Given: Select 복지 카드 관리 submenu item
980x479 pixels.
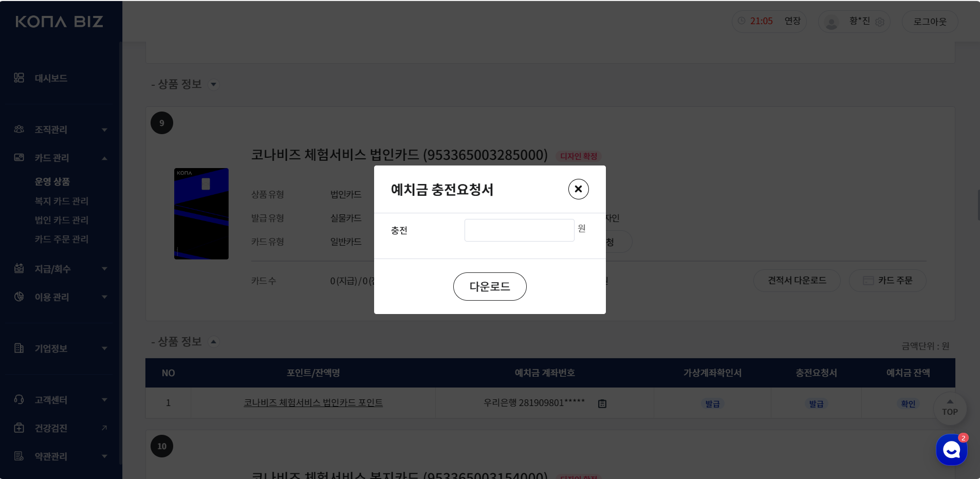Looking at the screenshot, I should pos(61,201).
